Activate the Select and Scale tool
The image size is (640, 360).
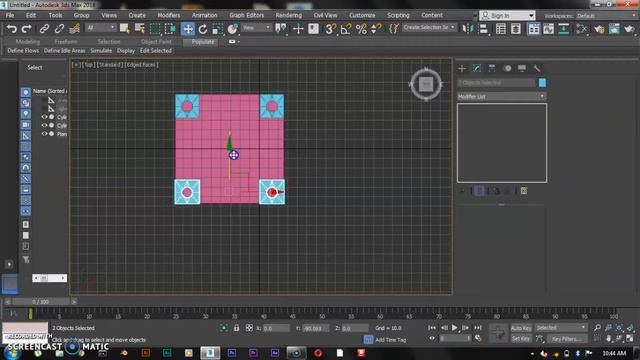click(x=218, y=29)
